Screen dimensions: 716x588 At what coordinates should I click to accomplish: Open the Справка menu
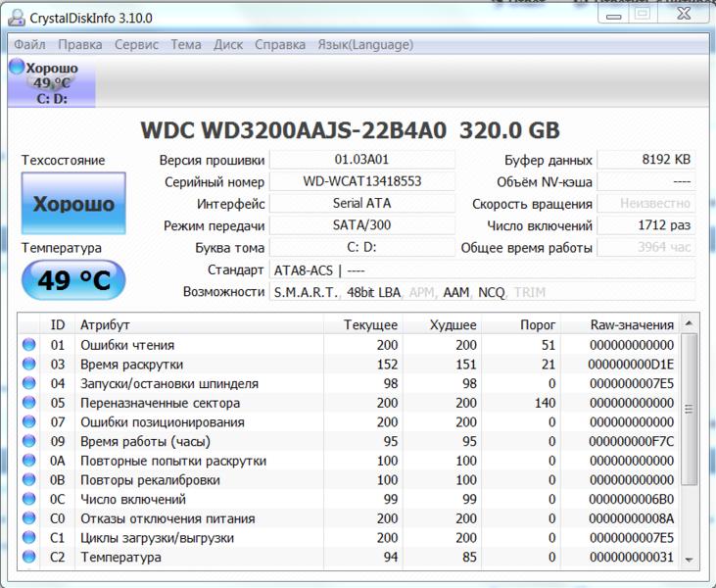point(280,45)
